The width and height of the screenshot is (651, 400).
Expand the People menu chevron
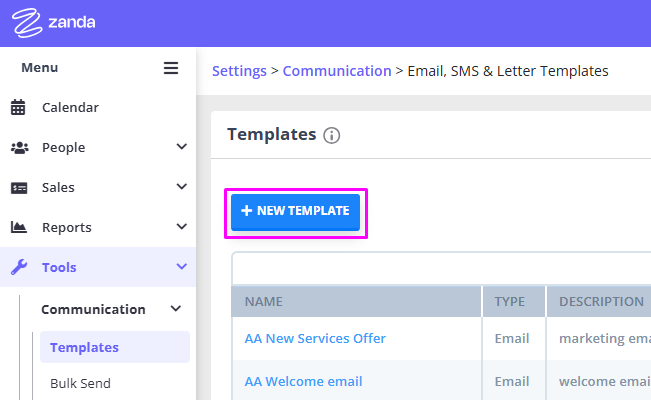181,147
